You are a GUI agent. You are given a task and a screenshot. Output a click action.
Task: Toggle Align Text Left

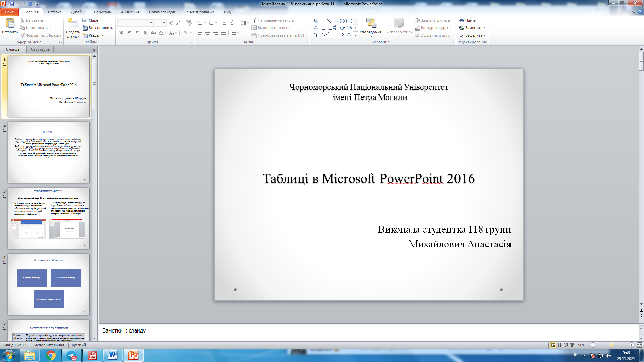[200, 33]
